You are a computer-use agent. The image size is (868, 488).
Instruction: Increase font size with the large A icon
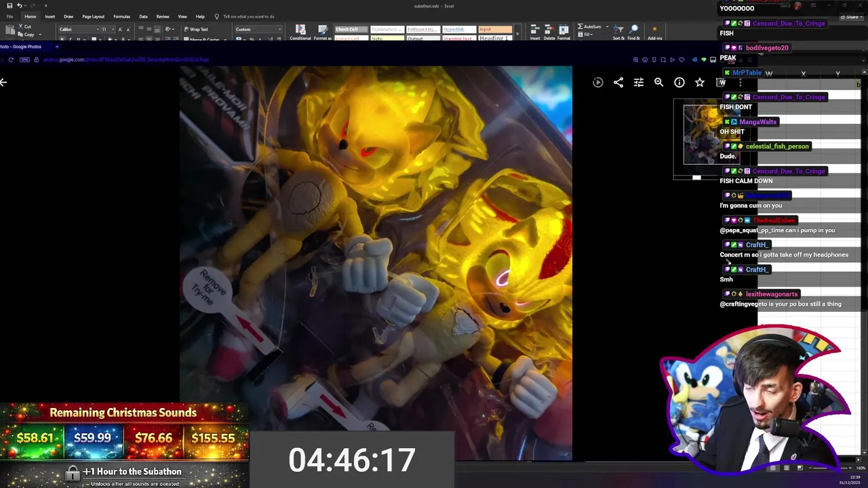120,29
